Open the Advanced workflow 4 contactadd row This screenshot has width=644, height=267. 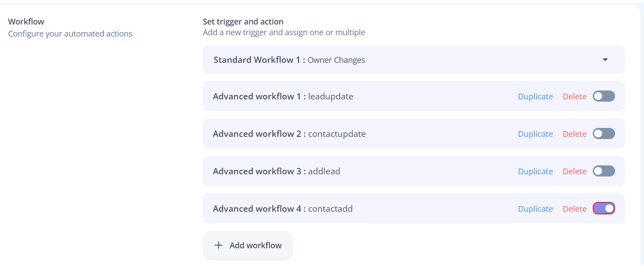[414, 209]
